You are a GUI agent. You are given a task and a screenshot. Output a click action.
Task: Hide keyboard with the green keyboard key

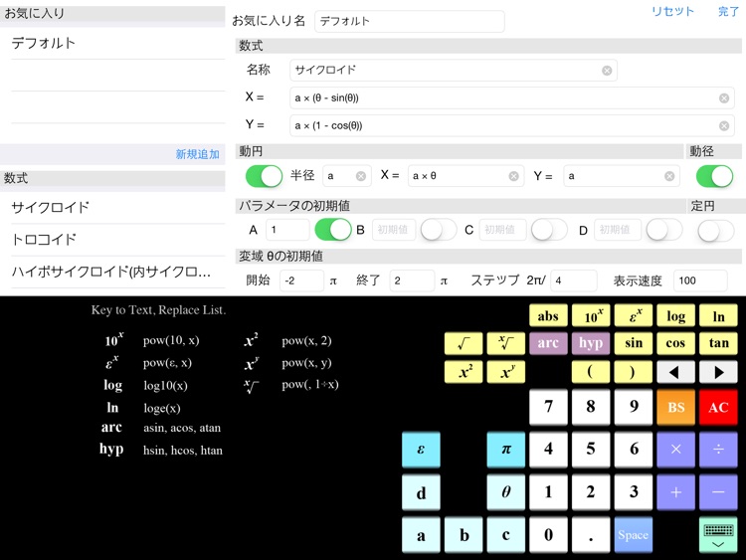(718, 535)
